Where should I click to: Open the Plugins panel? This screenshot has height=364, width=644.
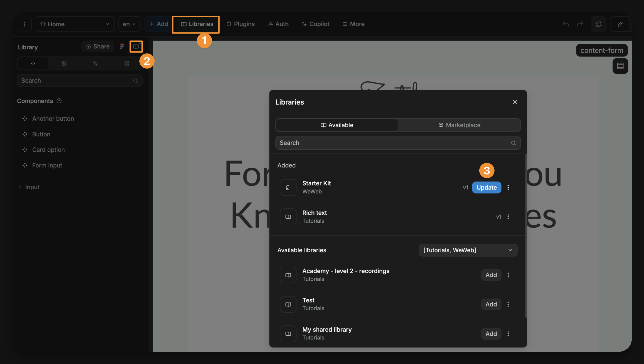[241, 24]
